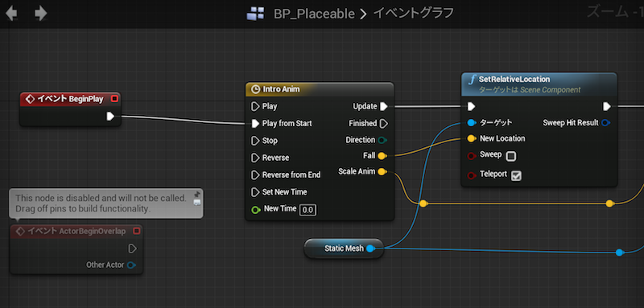
Task: Click the Intro Anim clock icon
Action: [x=255, y=89]
